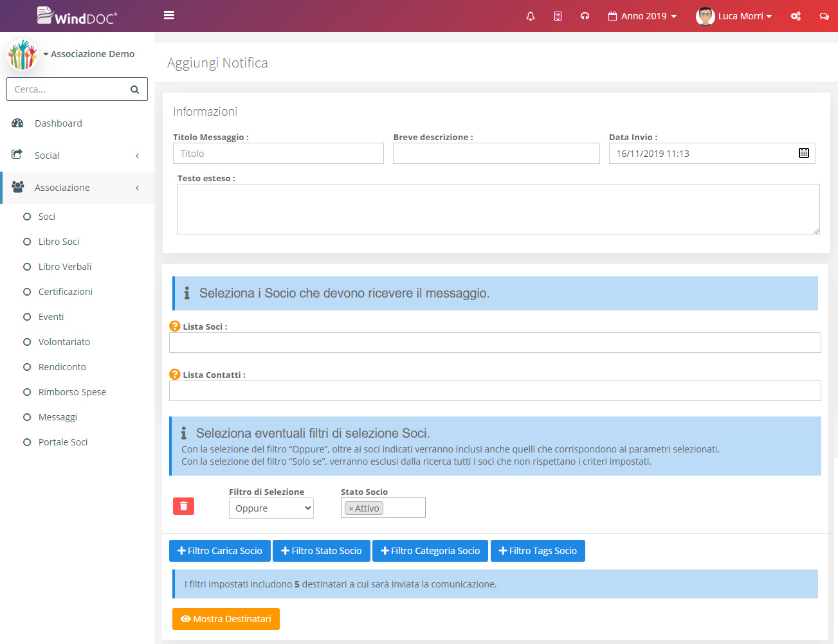Viewport: 838px width, 644px height.
Task: Open the notifications bell icon
Action: tap(531, 16)
